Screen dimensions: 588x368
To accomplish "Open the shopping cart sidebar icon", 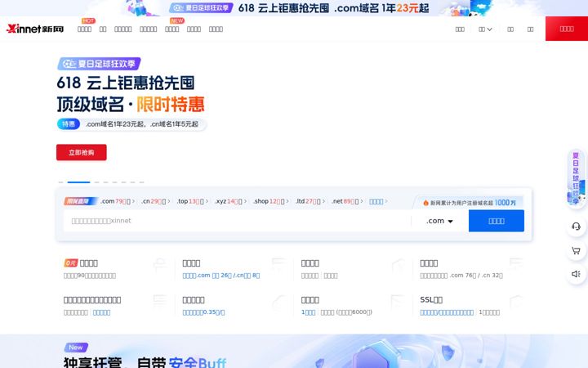I will pos(576,250).
